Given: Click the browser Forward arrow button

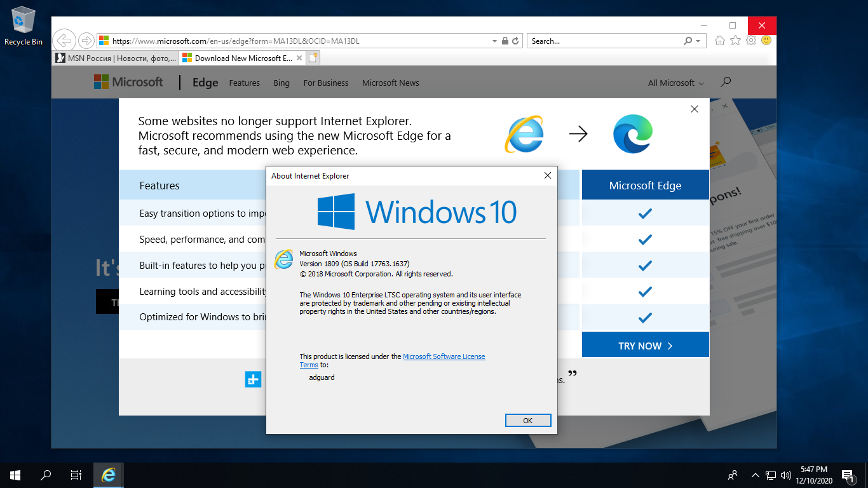Looking at the screenshot, I should pos(86,41).
